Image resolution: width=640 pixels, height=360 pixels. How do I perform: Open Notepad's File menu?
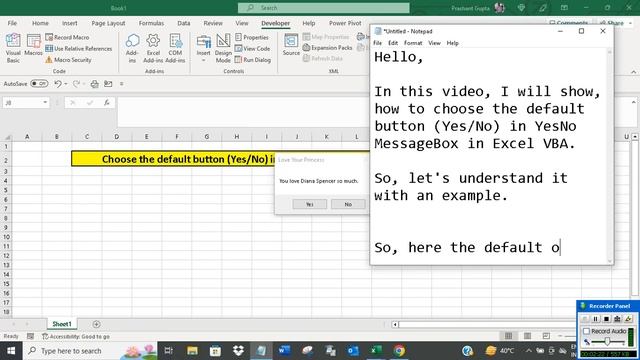point(378,43)
